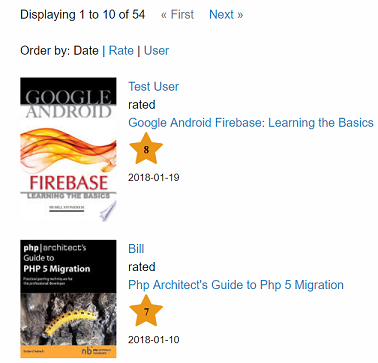
Task: Order the list by Rate
Action: 121,51
